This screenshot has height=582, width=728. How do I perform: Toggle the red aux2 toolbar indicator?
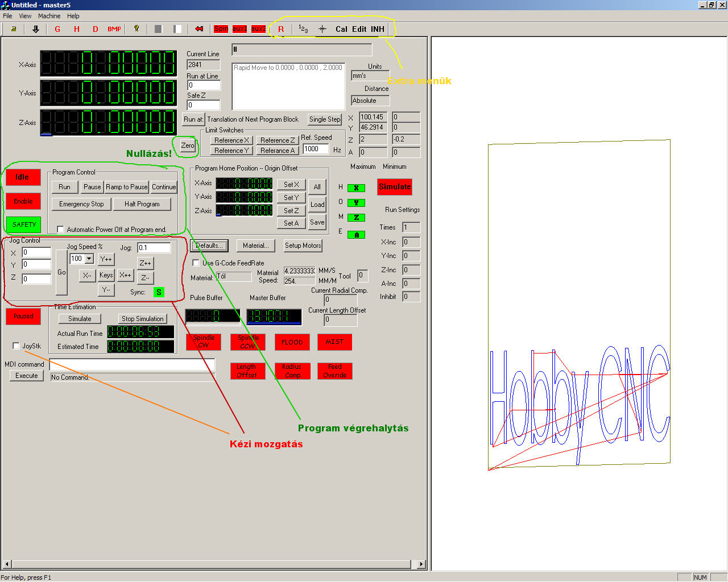[258, 29]
